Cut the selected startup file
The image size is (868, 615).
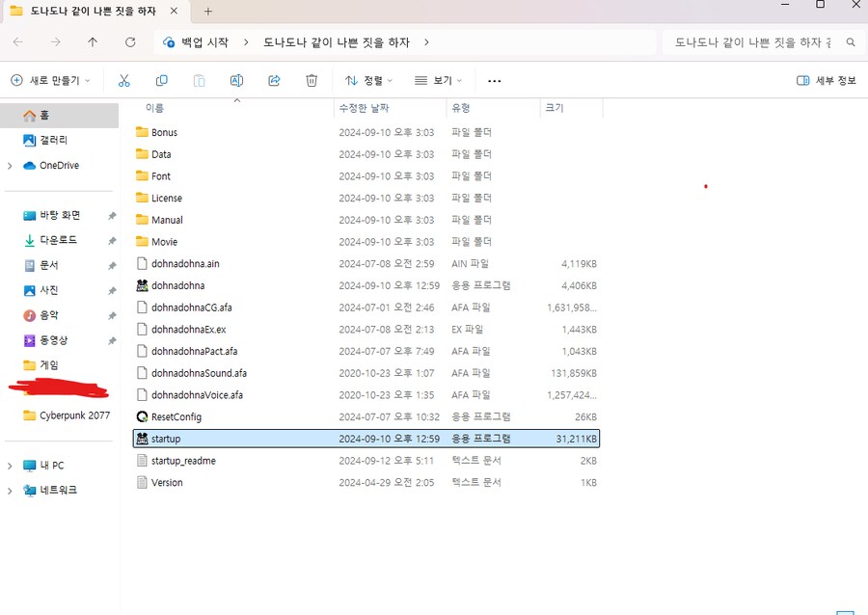[x=123, y=80]
